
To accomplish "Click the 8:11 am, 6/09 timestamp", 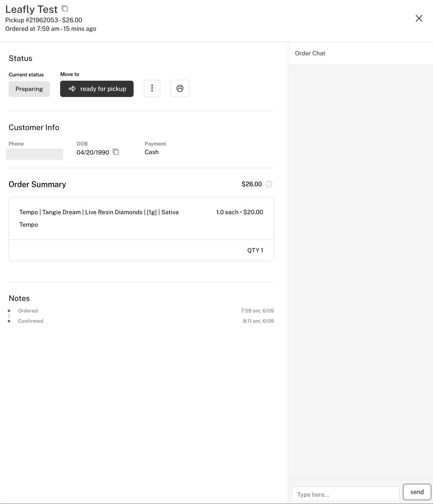I will (x=258, y=321).
